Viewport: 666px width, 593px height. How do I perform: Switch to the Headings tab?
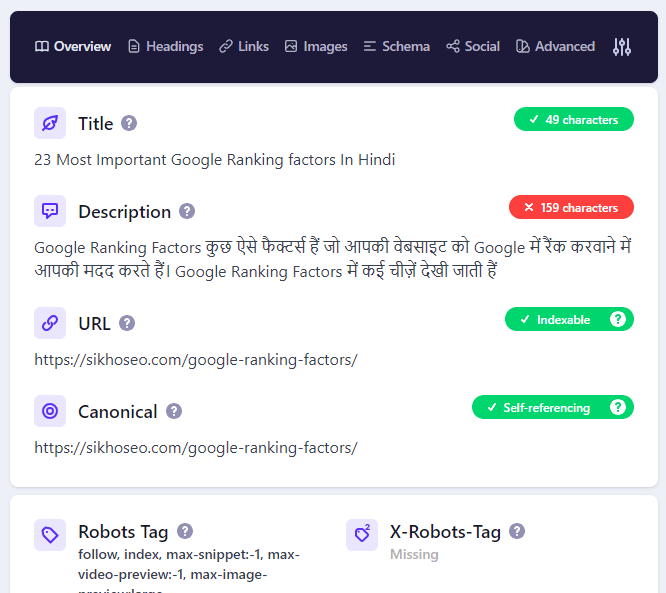coord(166,46)
